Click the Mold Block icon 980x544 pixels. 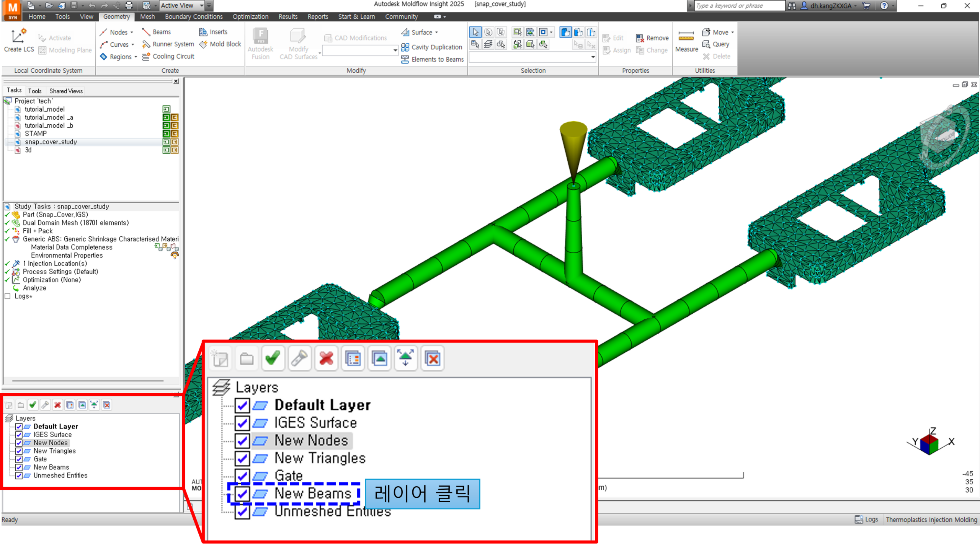(203, 44)
